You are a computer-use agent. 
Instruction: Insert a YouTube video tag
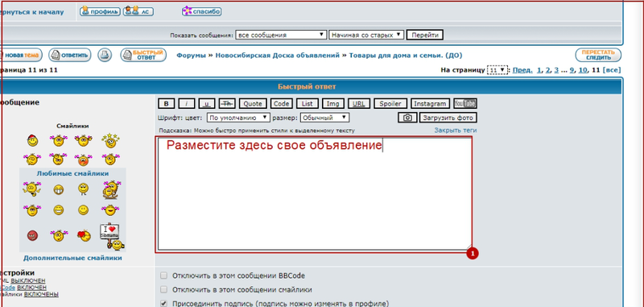[465, 104]
